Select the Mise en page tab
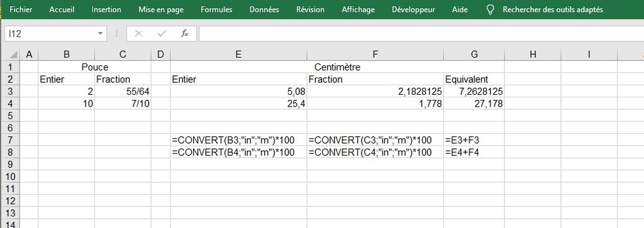 click(x=161, y=9)
